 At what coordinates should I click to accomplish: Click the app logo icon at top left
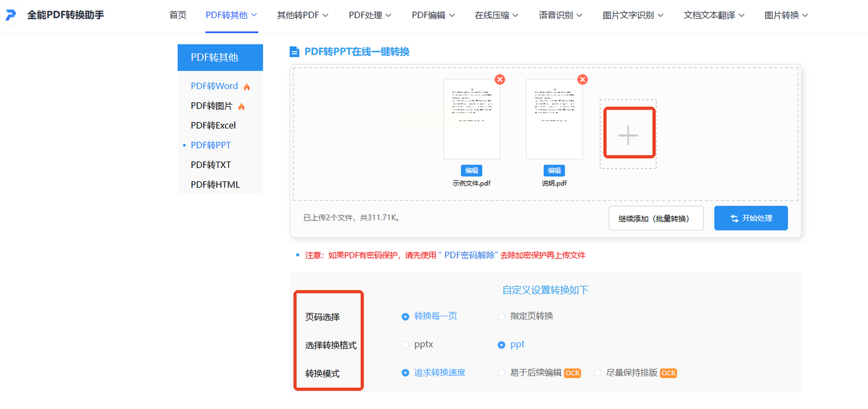(11, 15)
